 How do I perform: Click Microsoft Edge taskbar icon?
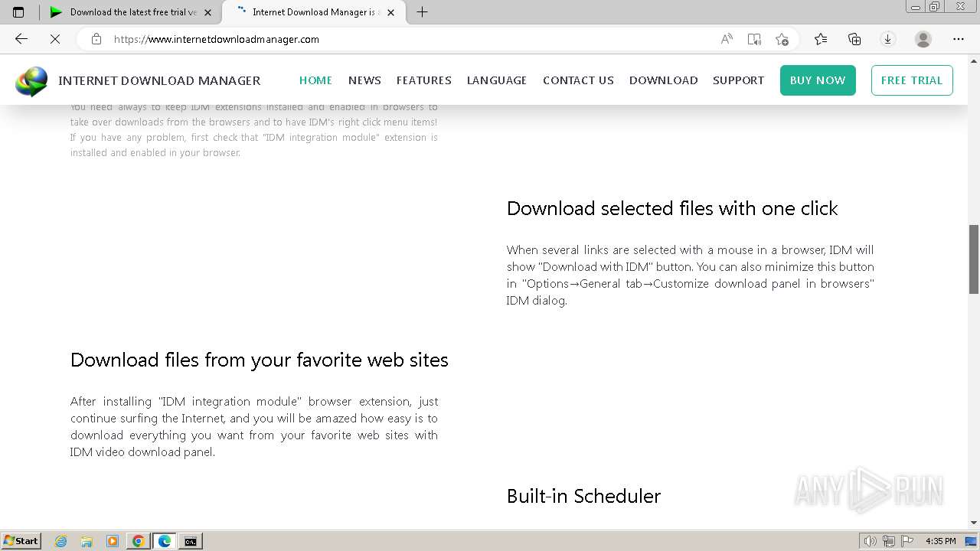tap(165, 541)
